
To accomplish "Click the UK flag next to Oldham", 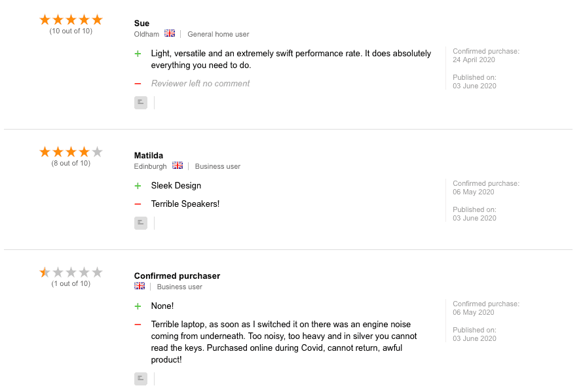I will pyautogui.click(x=170, y=33).
